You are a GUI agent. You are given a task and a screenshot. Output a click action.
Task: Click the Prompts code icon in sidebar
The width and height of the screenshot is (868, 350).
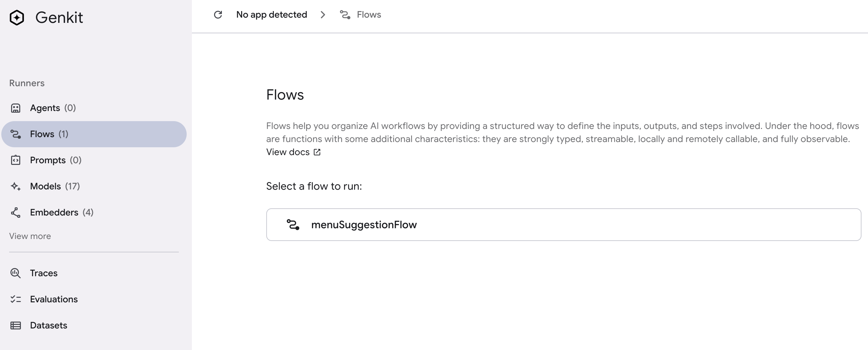tap(16, 160)
